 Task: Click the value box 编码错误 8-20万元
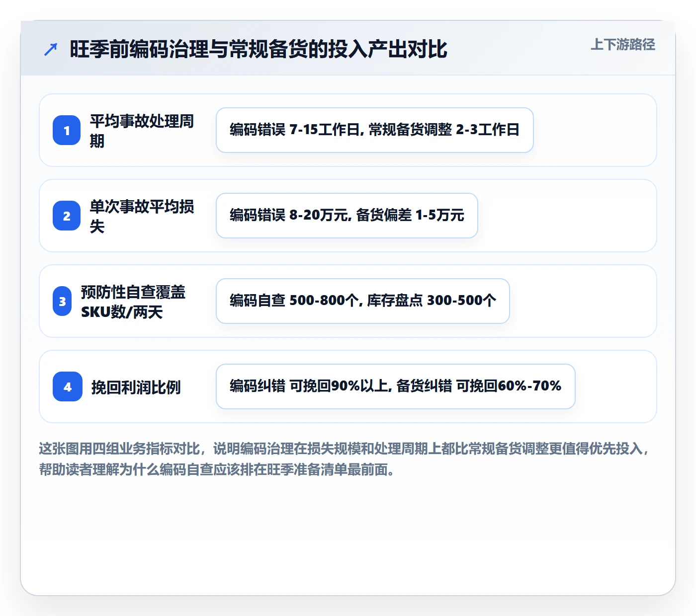(x=347, y=216)
